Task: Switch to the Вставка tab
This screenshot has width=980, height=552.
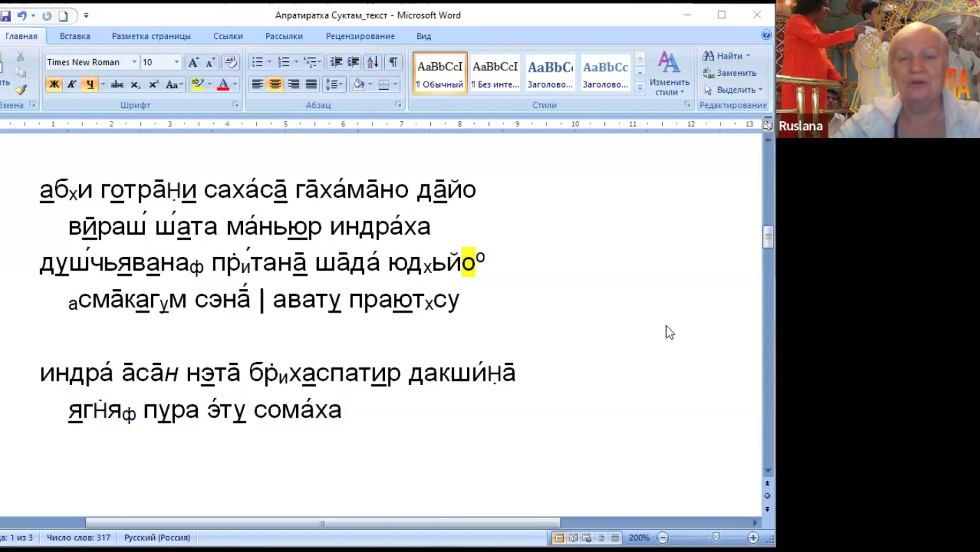Action: coord(75,36)
